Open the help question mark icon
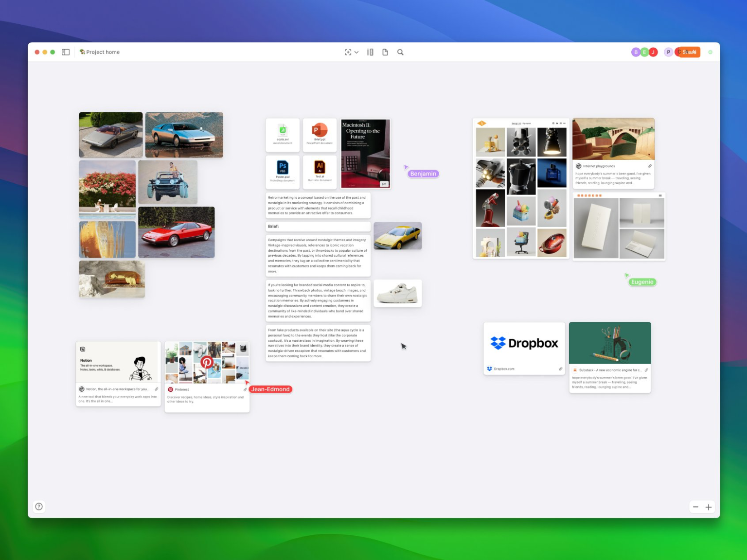This screenshot has height=560, width=747. coord(39,507)
